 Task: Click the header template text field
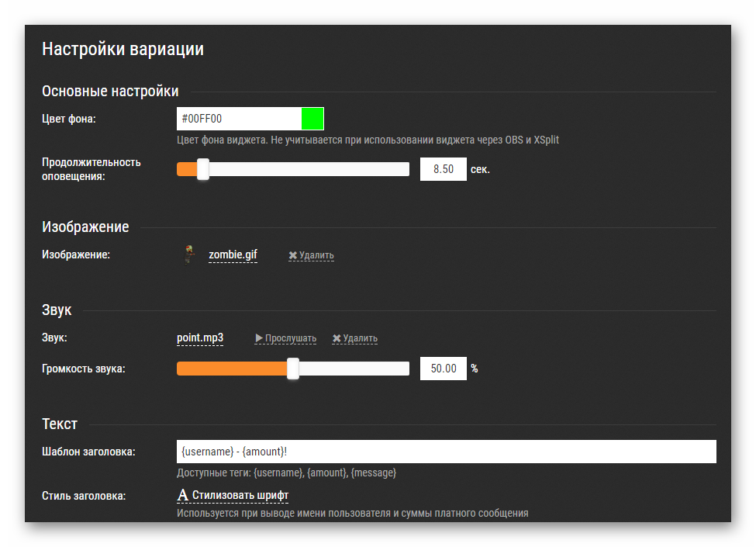coord(446,452)
